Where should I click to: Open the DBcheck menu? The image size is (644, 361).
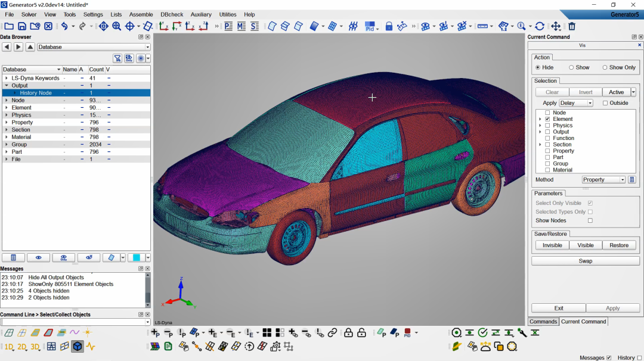tap(172, 14)
